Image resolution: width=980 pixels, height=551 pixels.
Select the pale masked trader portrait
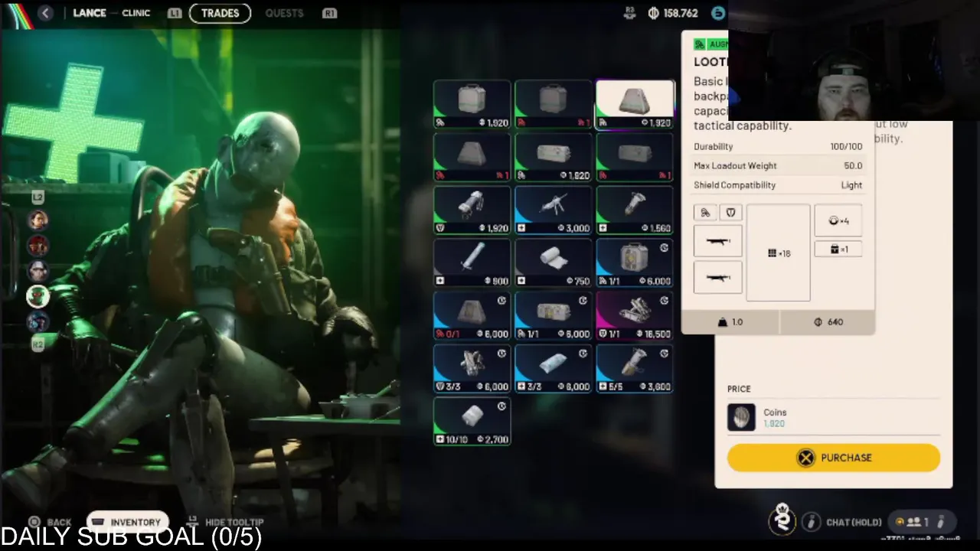click(38, 271)
